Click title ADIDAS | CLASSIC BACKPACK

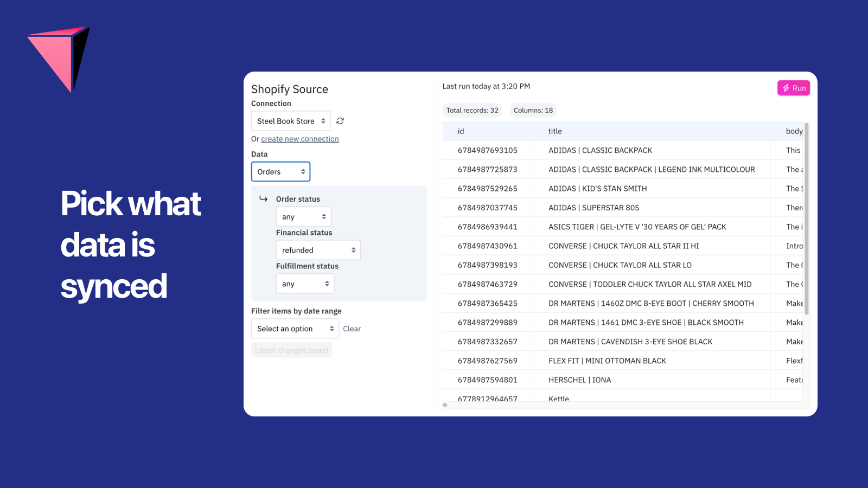[x=601, y=150]
